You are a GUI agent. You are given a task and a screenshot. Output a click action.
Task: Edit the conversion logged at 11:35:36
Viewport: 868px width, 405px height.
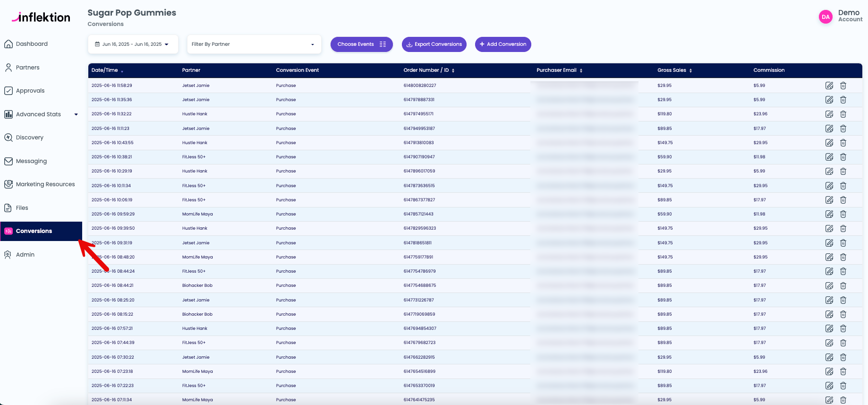pos(829,100)
